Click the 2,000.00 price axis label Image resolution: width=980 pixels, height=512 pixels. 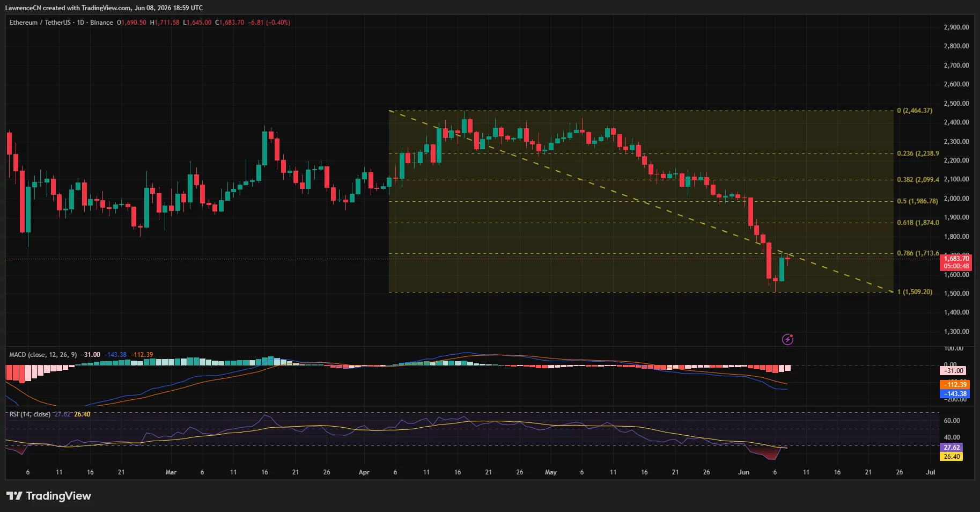tap(956, 199)
